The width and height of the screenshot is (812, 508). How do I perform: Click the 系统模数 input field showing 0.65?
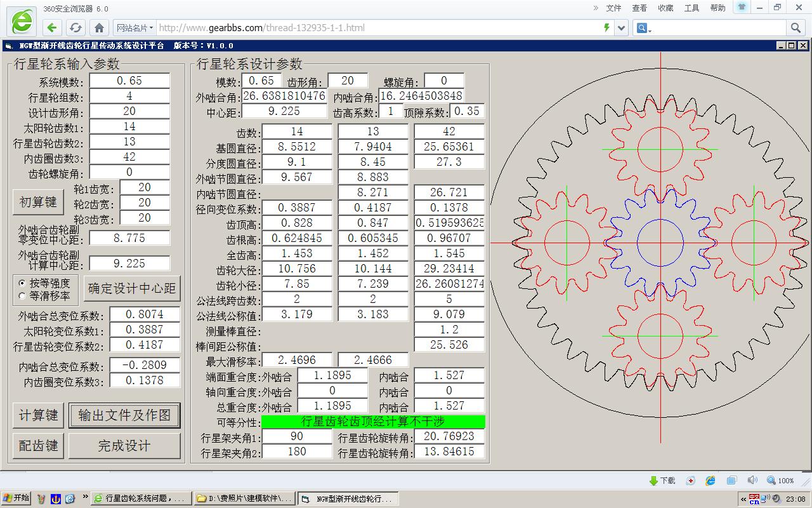click(129, 81)
